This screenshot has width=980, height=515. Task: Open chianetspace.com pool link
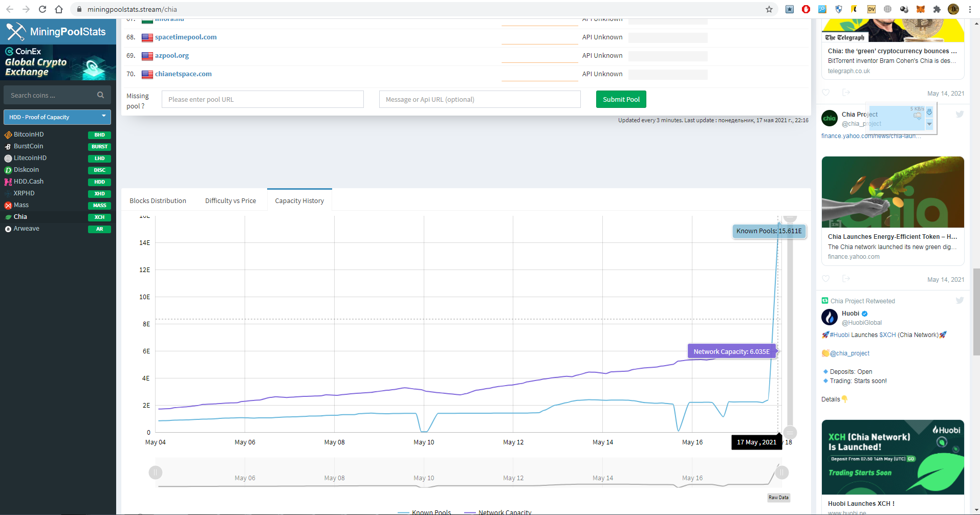point(183,74)
